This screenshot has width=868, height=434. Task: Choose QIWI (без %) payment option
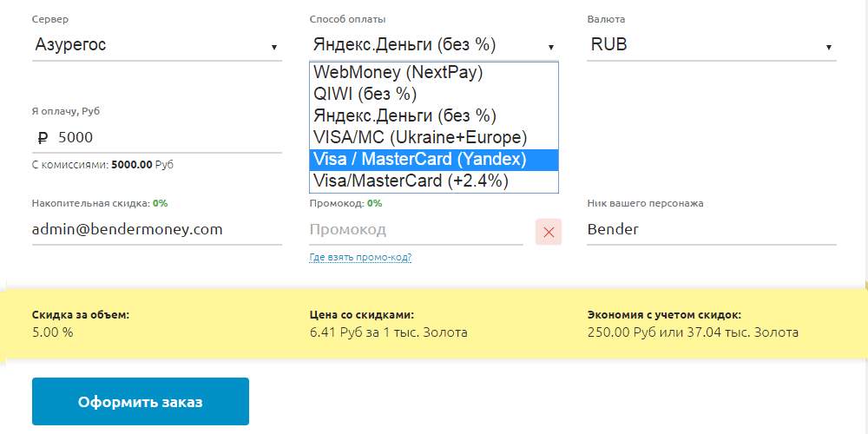365,94
